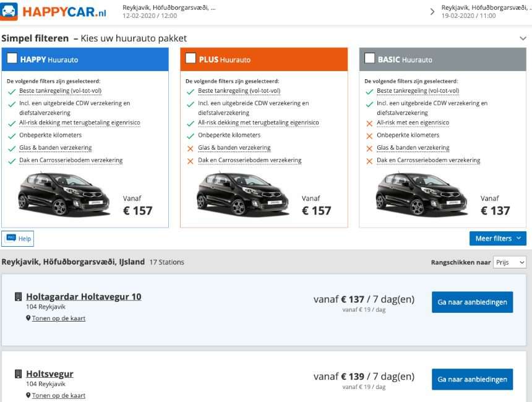Image resolution: width=532 pixels, height=402 pixels.
Task: Click PLUS card All-risk dekking met terugbetaling eigenrisico
Action: coord(259,122)
